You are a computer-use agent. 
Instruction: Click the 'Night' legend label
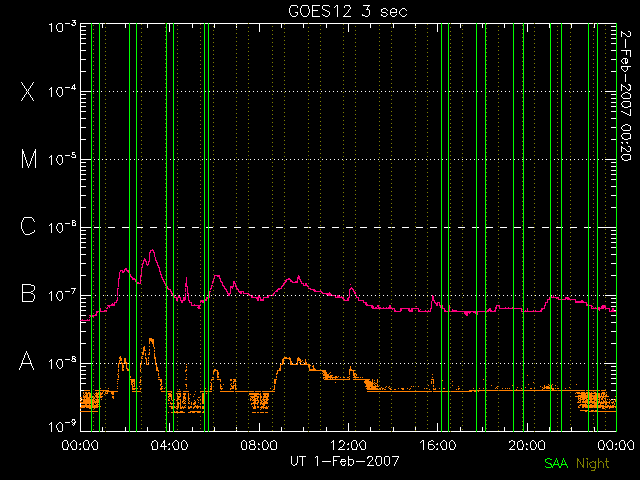[593, 464]
